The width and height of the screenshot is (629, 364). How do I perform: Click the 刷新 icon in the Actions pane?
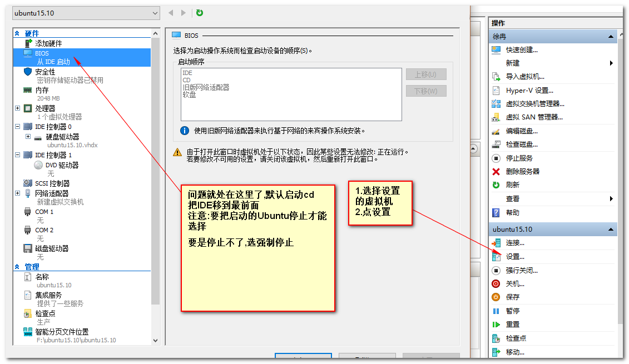tap(496, 185)
